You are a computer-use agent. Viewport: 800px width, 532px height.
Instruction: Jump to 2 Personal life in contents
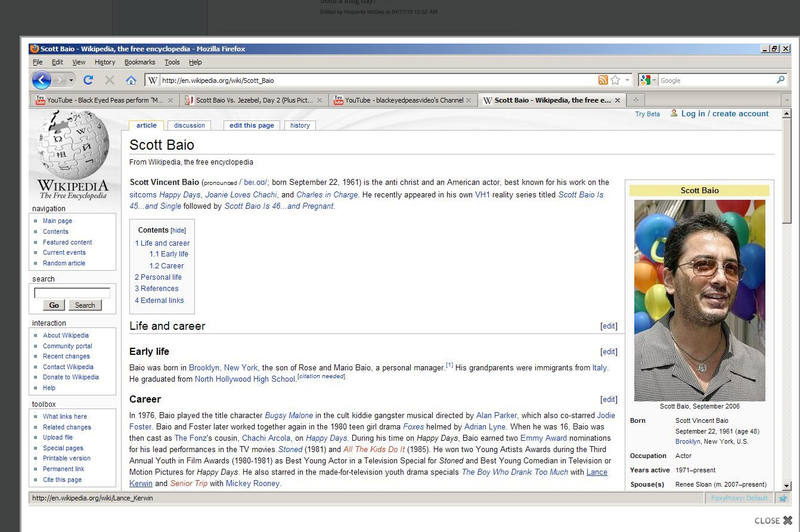[x=158, y=277]
